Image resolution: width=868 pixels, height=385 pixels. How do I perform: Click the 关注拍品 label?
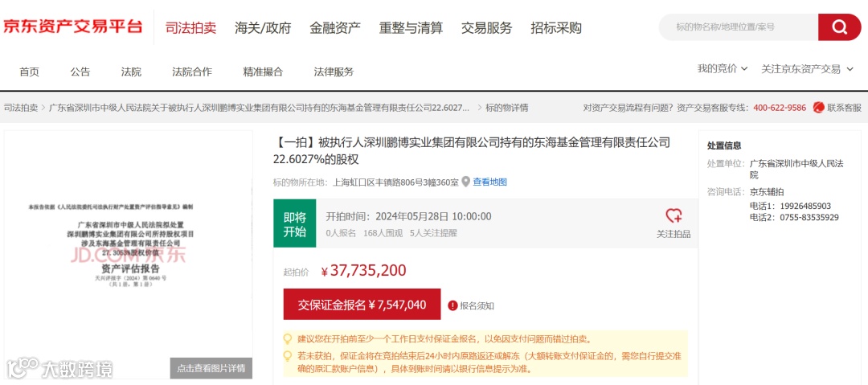[674, 234]
